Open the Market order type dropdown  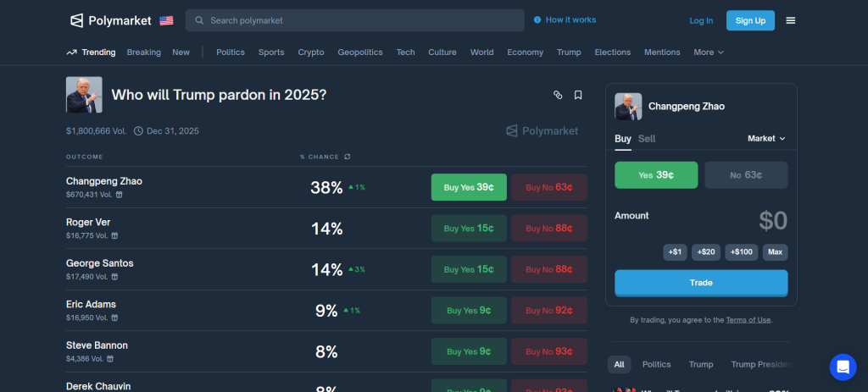(766, 138)
